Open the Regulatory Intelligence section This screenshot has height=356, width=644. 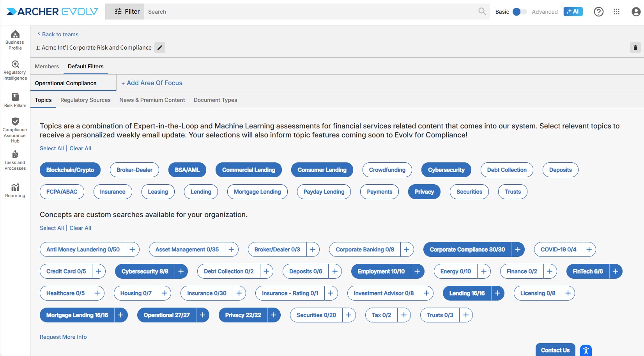[x=15, y=70]
